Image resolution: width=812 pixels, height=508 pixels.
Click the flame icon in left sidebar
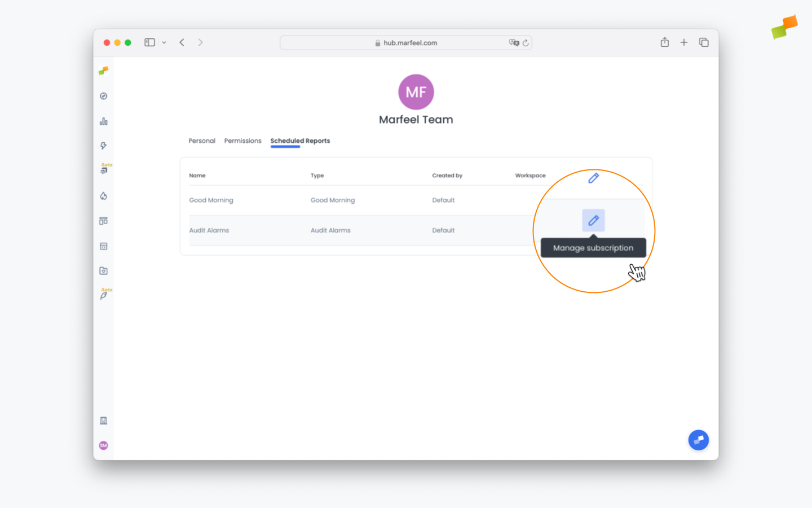click(103, 196)
